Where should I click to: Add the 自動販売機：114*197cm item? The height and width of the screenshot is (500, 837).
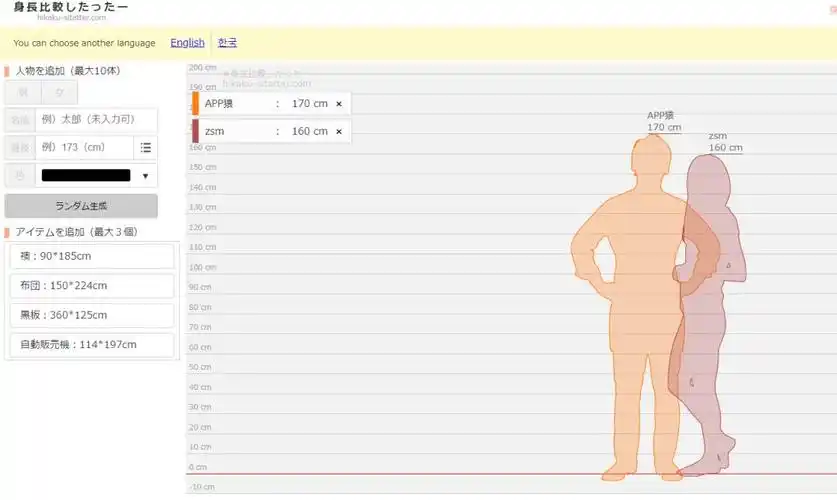pyautogui.click(x=91, y=345)
